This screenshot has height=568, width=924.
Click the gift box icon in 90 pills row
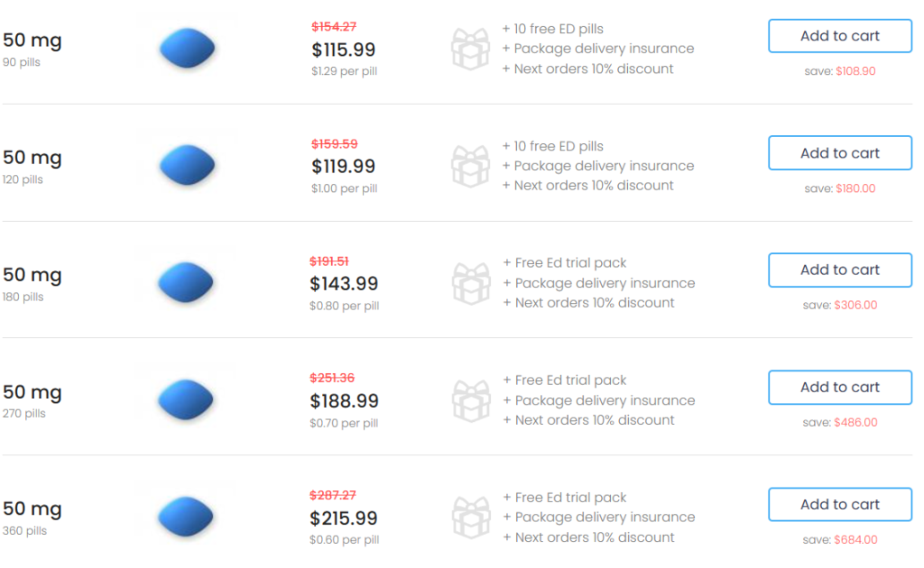[470, 49]
